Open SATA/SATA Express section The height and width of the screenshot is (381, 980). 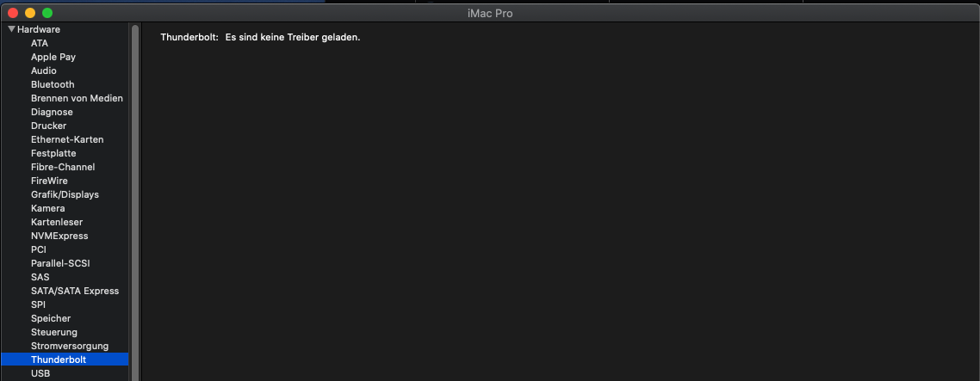point(75,291)
